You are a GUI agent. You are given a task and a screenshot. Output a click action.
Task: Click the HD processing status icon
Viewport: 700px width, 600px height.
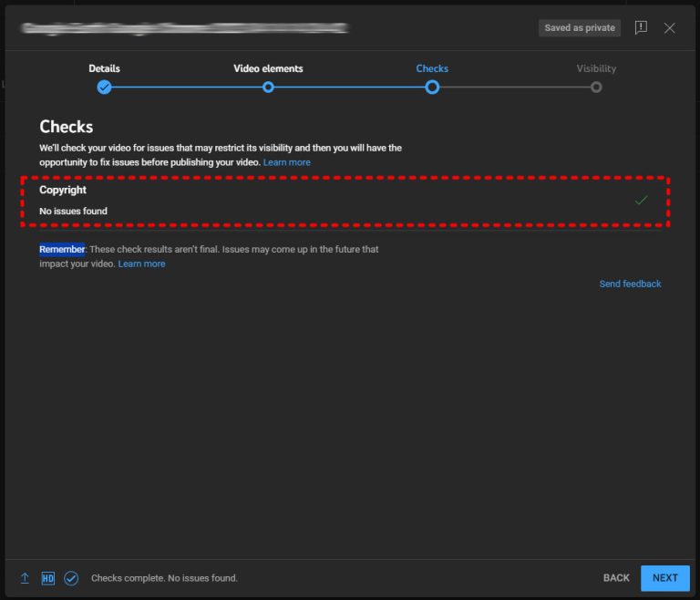point(48,578)
